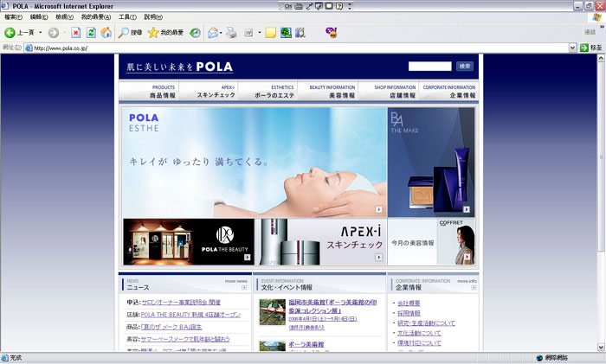This screenshot has width=606, height=364.
Task: Open the 工具 (Tools) menu
Action: (x=126, y=16)
